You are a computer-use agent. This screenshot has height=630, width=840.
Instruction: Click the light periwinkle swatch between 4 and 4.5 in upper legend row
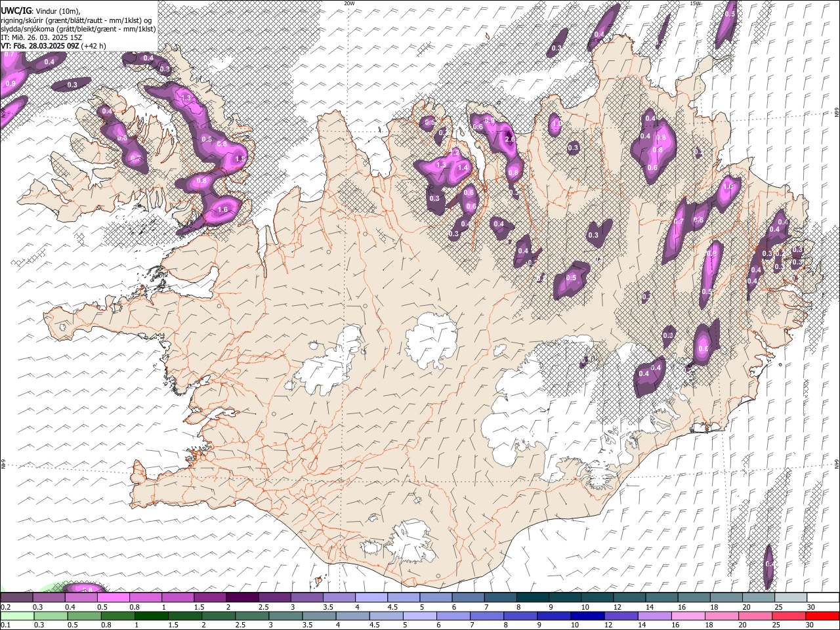[371, 597]
